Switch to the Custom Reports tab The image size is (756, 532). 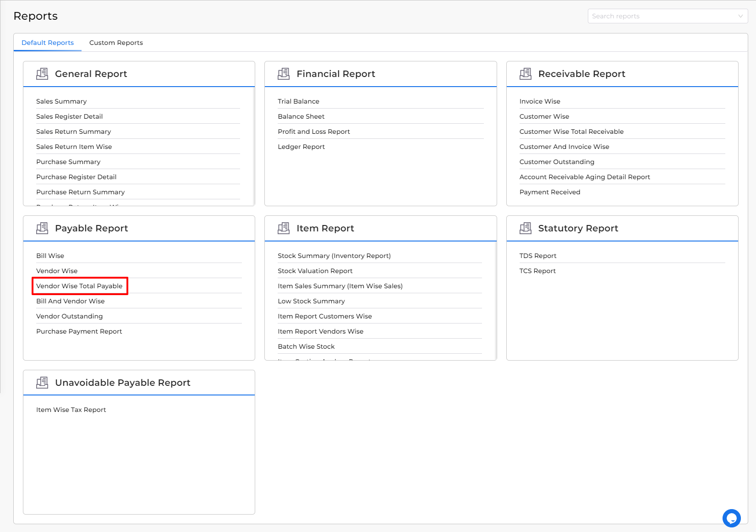point(116,43)
